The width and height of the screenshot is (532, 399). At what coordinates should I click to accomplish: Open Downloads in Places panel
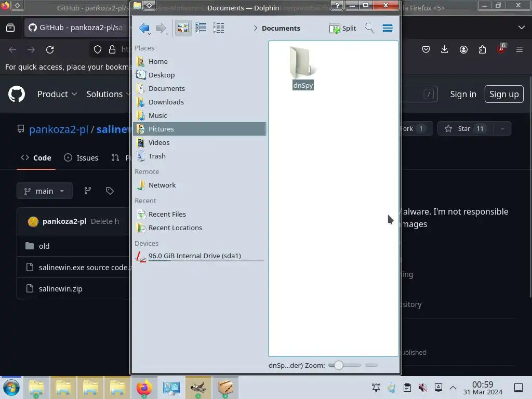pos(200,102)
